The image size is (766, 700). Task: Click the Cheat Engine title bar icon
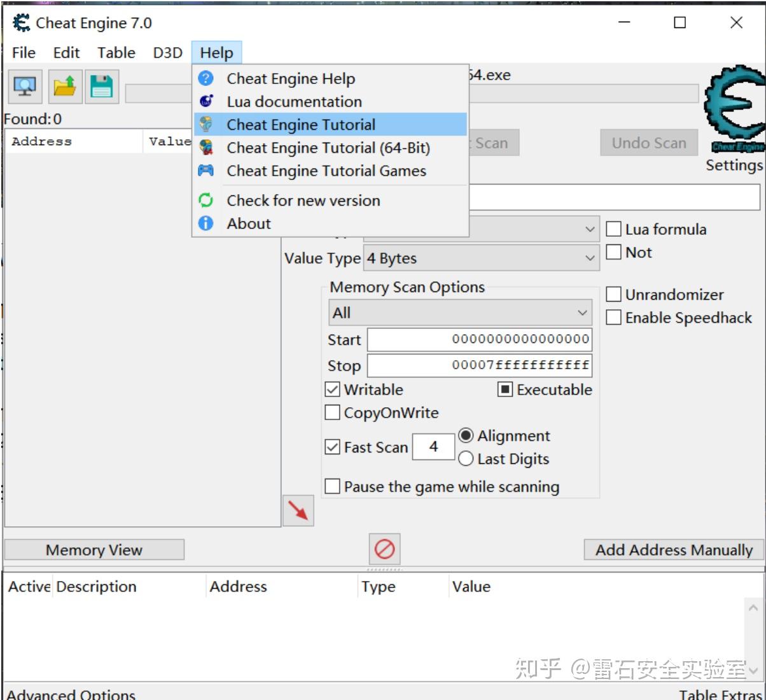tap(22, 23)
